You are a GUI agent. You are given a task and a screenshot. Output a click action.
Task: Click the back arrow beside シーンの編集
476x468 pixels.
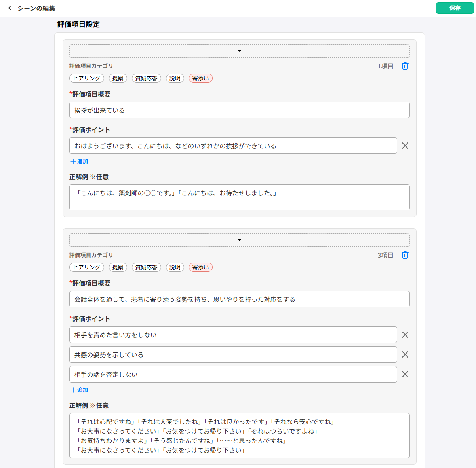coord(10,8)
